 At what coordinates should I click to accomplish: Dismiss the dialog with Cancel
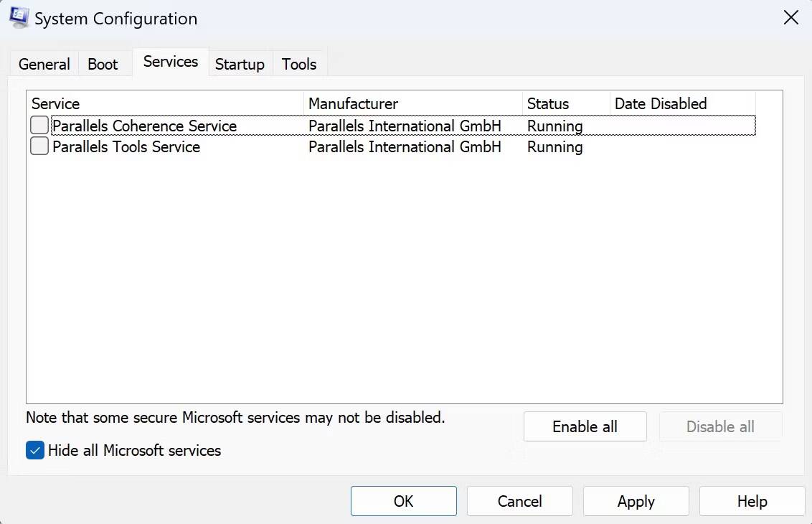coord(519,501)
